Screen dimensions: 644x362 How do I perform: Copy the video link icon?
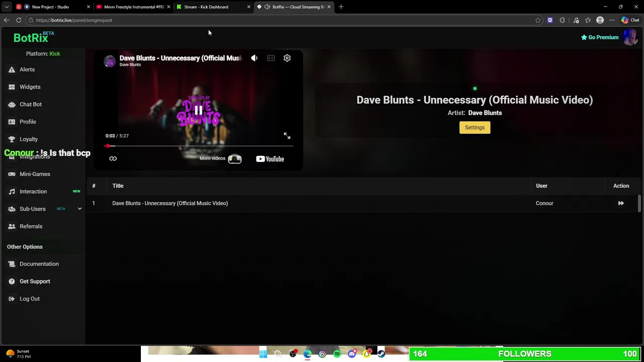(113, 159)
